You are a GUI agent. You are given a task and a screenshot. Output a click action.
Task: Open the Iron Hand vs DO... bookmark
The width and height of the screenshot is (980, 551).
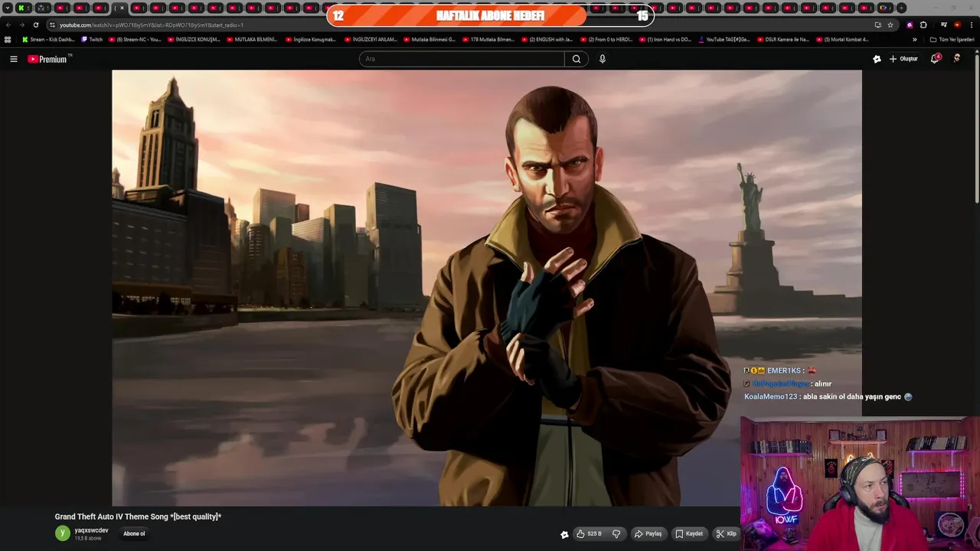coord(665,39)
